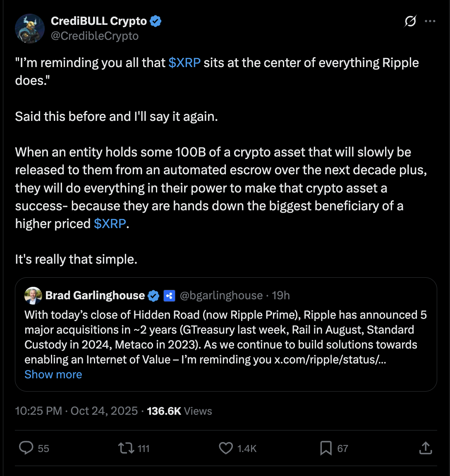The height and width of the screenshot is (476, 450).
Task: Click the @bgarlinghouse handle
Action: click(x=221, y=296)
